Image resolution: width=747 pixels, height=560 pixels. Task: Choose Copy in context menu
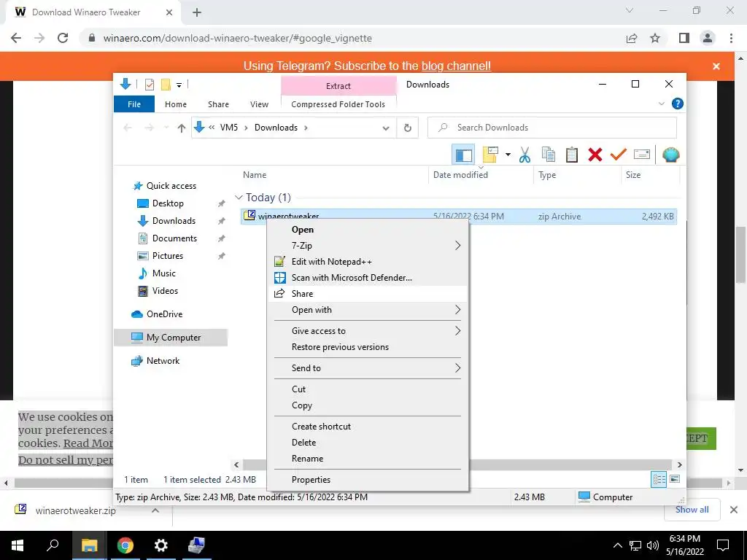pos(368,405)
